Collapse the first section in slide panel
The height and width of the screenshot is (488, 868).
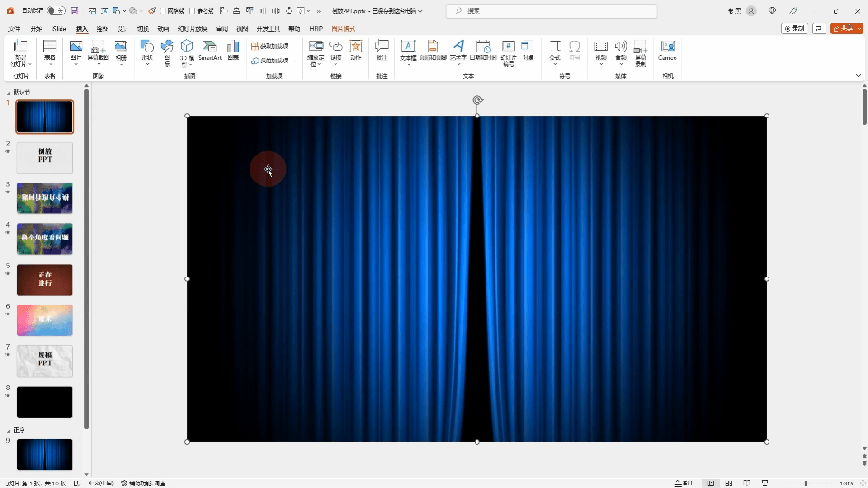(9, 93)
